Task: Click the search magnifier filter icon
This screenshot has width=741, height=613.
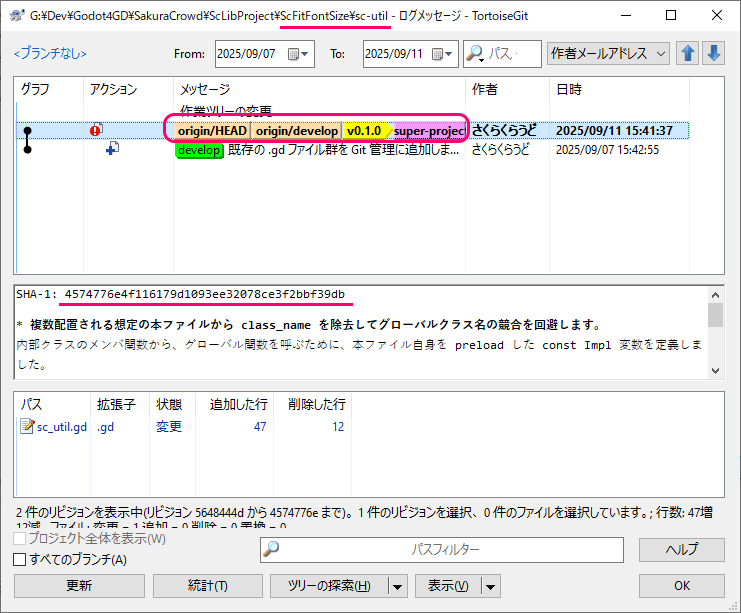Action: click(475, 54)
